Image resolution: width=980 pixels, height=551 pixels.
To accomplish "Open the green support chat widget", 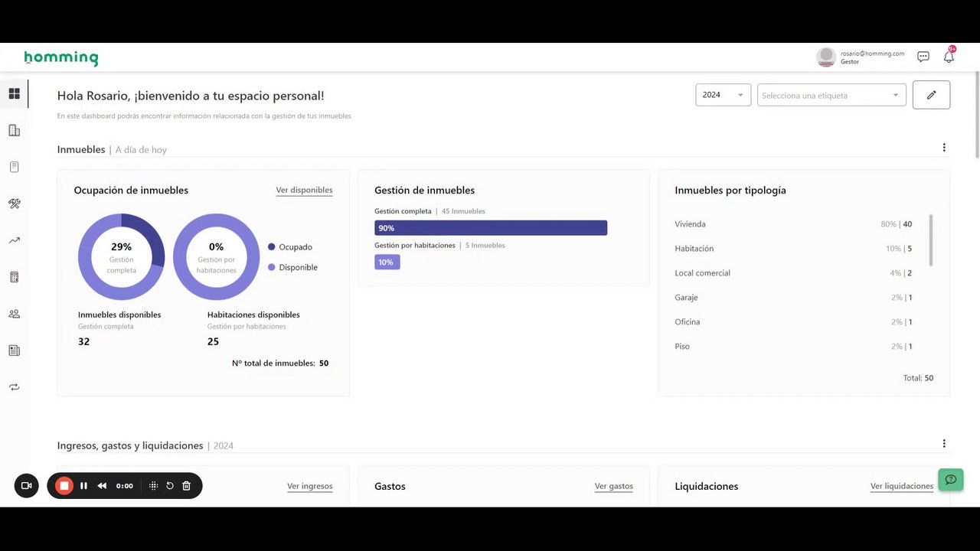I will [951, 480].
